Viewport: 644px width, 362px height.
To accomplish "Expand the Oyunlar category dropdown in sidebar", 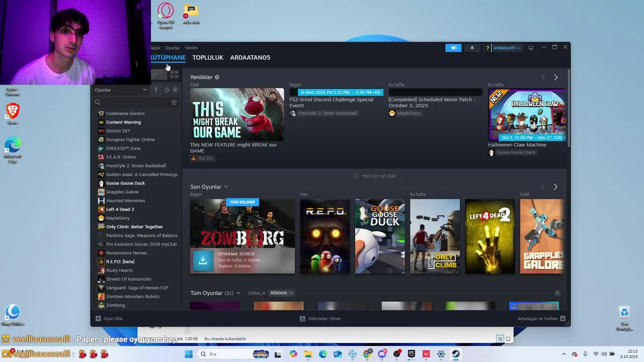I will 121,89.
